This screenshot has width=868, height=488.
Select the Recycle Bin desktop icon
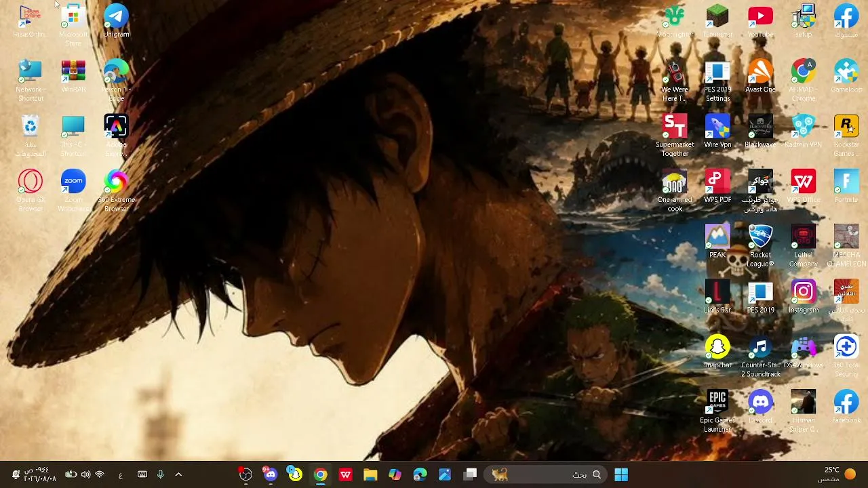[30, 136]
